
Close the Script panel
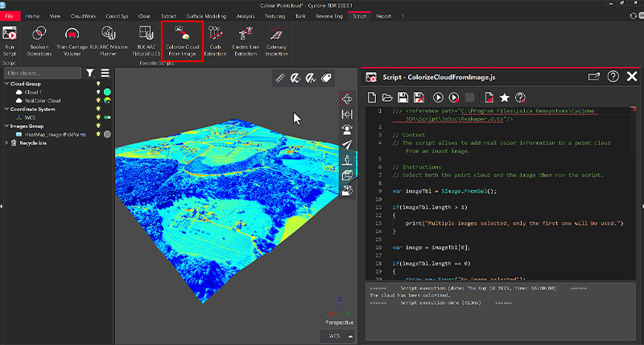click(x=632, y=77)
